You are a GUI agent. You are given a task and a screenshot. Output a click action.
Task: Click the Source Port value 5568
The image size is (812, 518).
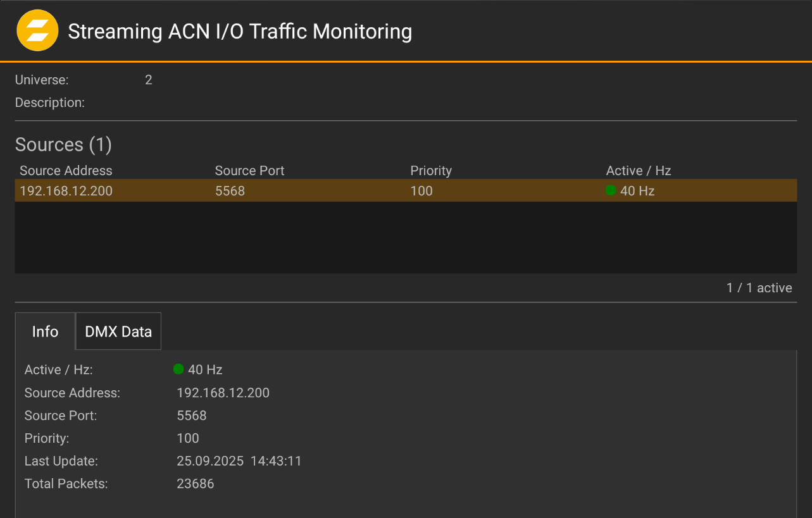pyautogui.click(x=192, y=416)
